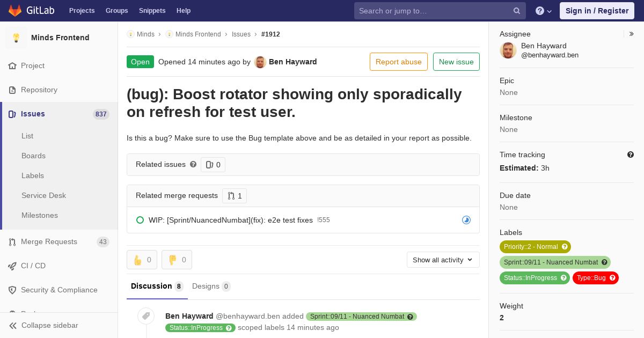Click the 43 merge requests count badge
644x338 pixels.
click(x=103, y=242)
